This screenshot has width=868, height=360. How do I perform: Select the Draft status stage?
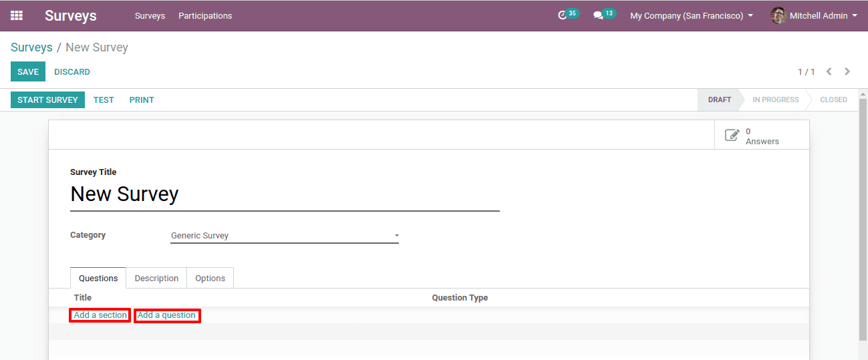720,100
